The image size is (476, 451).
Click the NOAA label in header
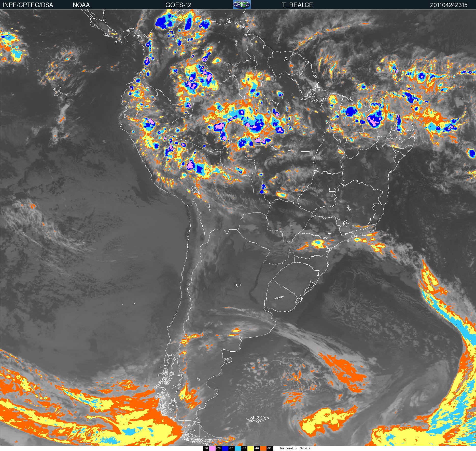(x=81, y=5)
